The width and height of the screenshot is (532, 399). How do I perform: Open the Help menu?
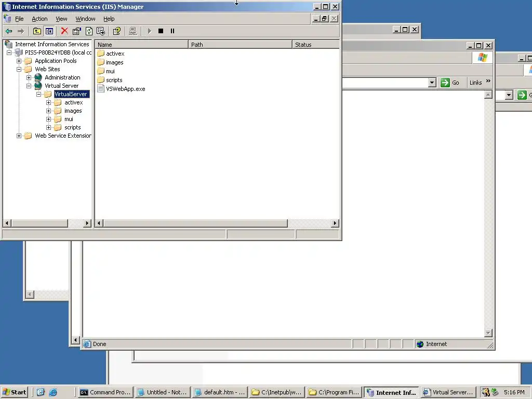click(109, 19)
